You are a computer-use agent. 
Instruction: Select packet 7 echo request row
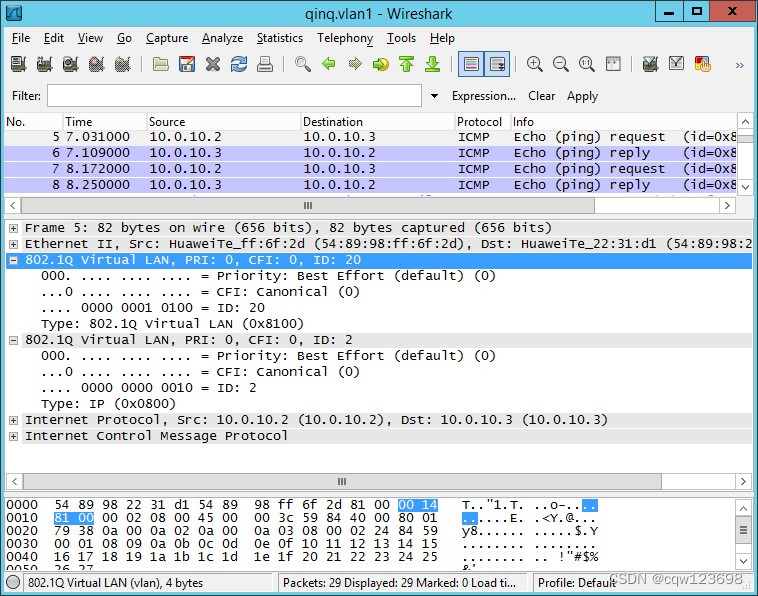click(x=370, y=169)
